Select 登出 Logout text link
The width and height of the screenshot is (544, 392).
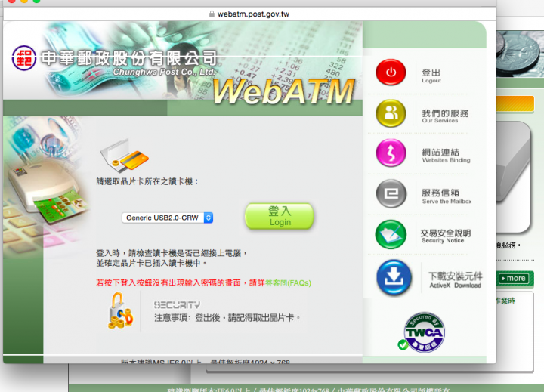pos(431,76)
